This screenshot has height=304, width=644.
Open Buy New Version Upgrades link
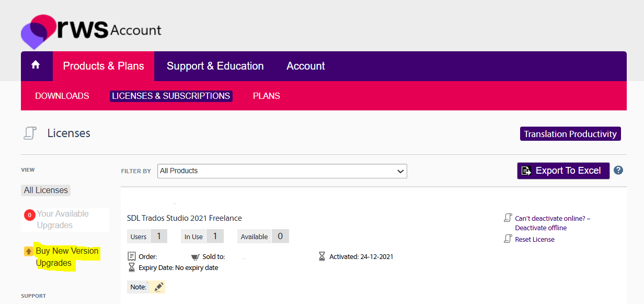pos(67,257)
